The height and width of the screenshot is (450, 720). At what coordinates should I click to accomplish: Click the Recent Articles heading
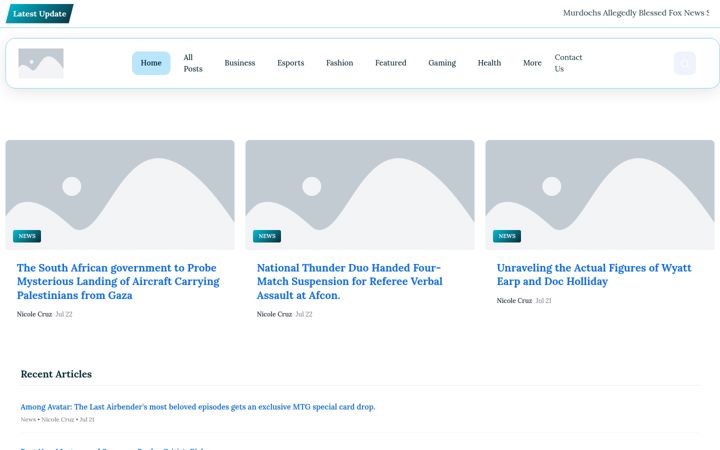[x=56, y=374]
